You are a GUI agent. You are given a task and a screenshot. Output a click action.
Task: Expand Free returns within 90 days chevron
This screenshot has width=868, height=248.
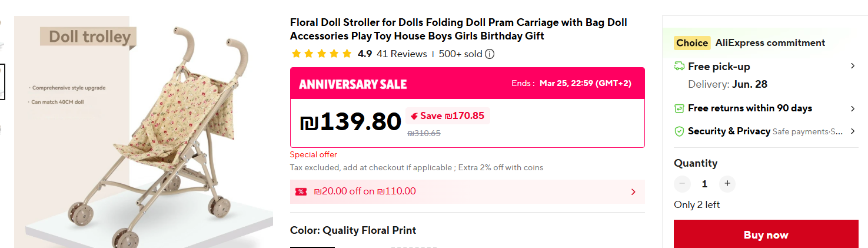pos(853,108)
